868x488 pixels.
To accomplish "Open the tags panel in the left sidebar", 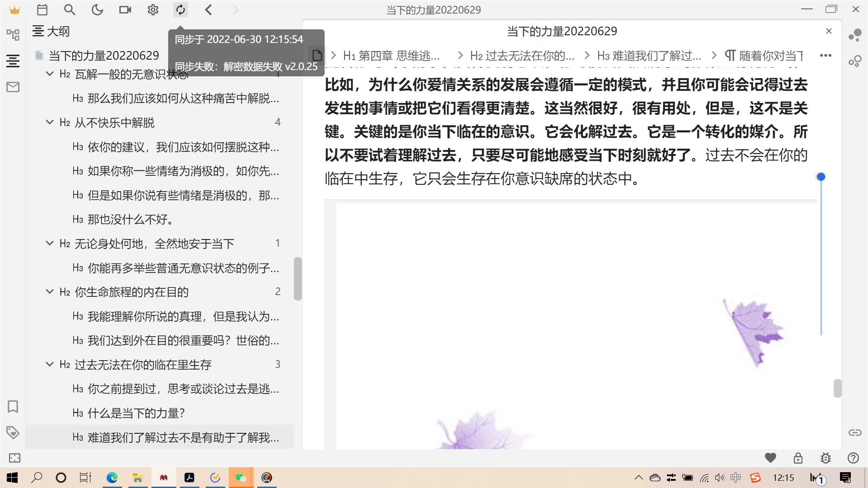I will 13,432.
